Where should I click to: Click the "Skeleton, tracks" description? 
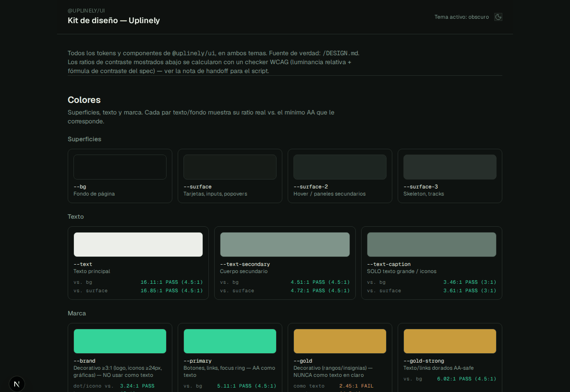[x=423, y=194]
